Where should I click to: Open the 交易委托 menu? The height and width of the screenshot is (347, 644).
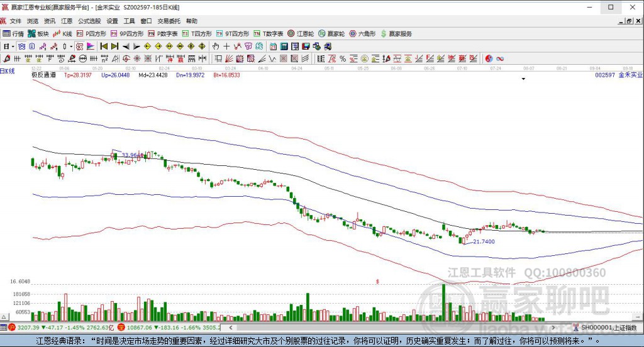pos(169,21)
